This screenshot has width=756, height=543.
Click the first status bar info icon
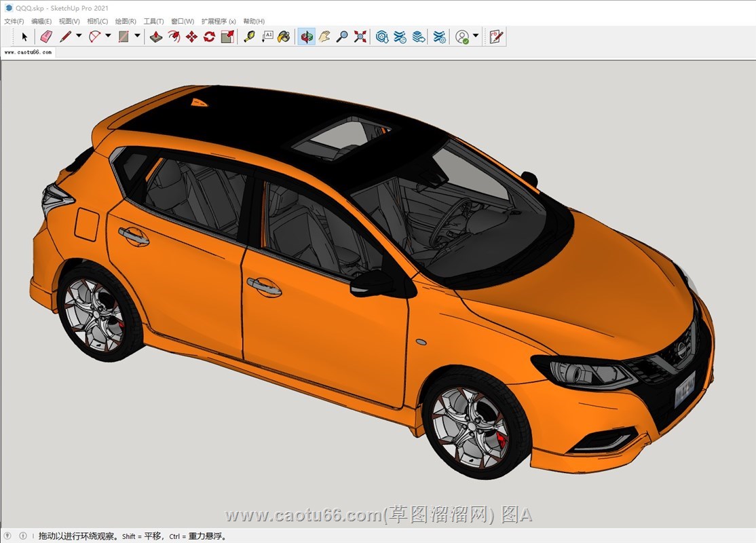(8, 536)
